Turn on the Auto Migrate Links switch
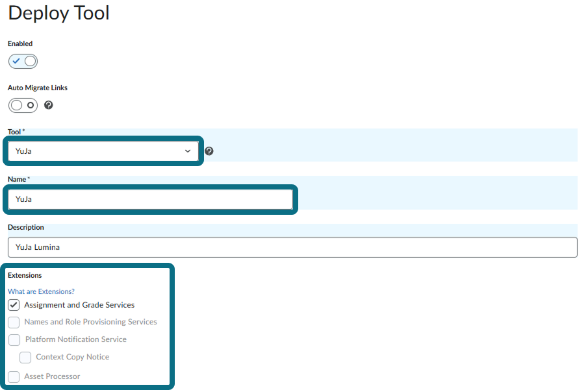 [23, 105]
